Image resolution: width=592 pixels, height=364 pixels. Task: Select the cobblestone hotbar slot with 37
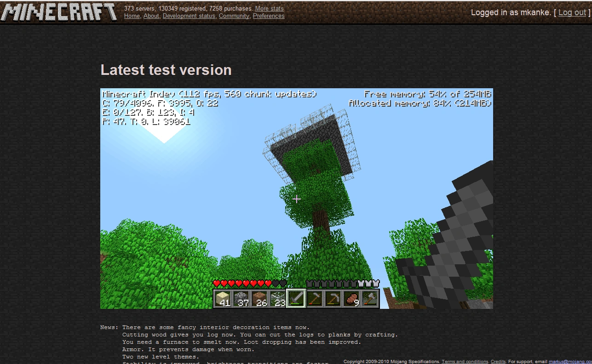pos(241,299)
